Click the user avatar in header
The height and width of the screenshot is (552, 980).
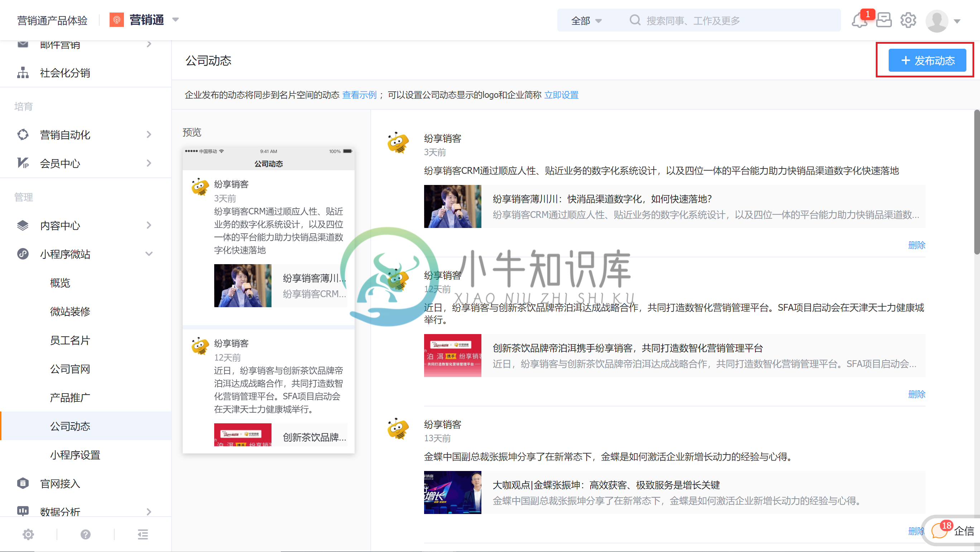click(x=937, y=20)
